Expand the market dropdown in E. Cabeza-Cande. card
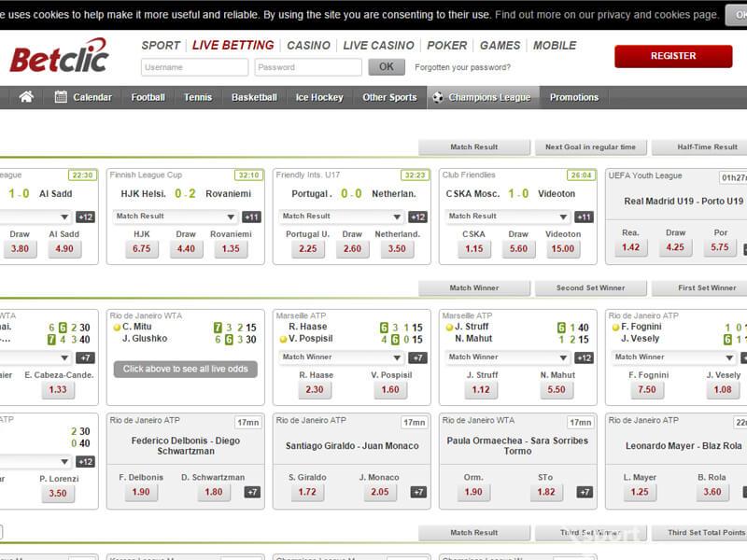The image size is (747, 560). pyautogui.click(x=35, y=357)
